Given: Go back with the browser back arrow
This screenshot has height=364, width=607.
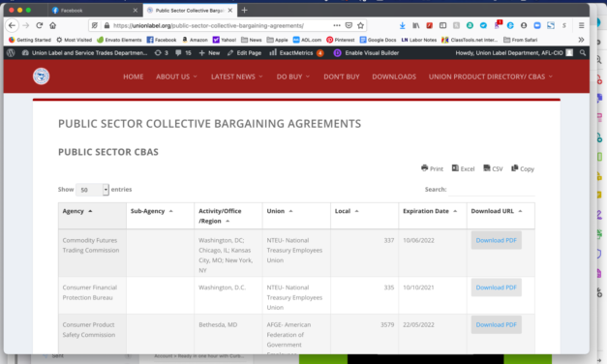Looking at the screenshot, I should coord(12,25).
